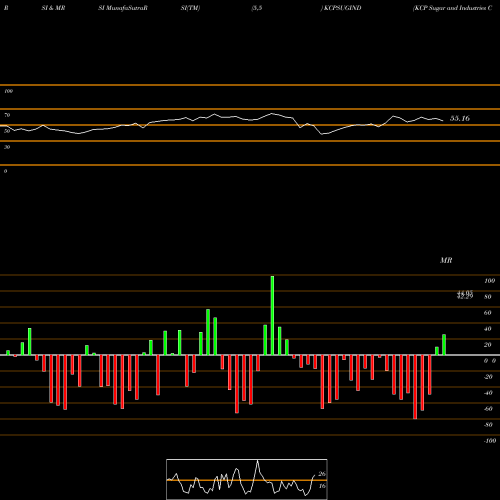The image size is (500, 500).
Task: Click the longest red bar near -80
Action: tap(415, 387)
